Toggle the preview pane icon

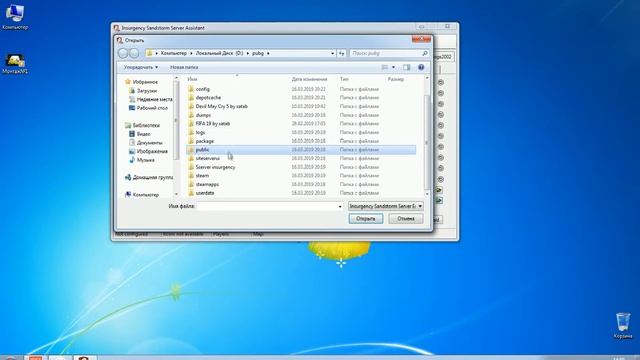[x=407, y=67]
